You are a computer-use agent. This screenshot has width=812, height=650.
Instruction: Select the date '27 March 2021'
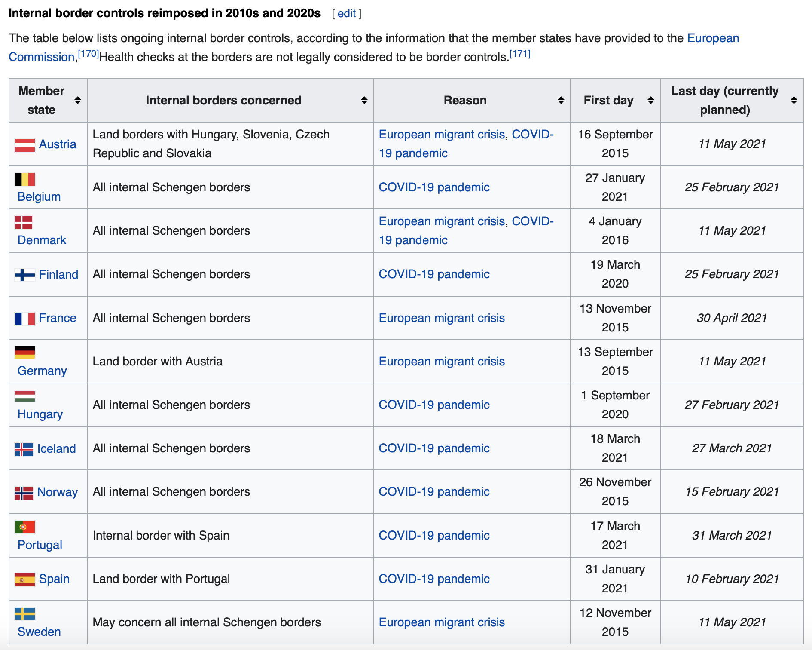(x=732, y=448)
